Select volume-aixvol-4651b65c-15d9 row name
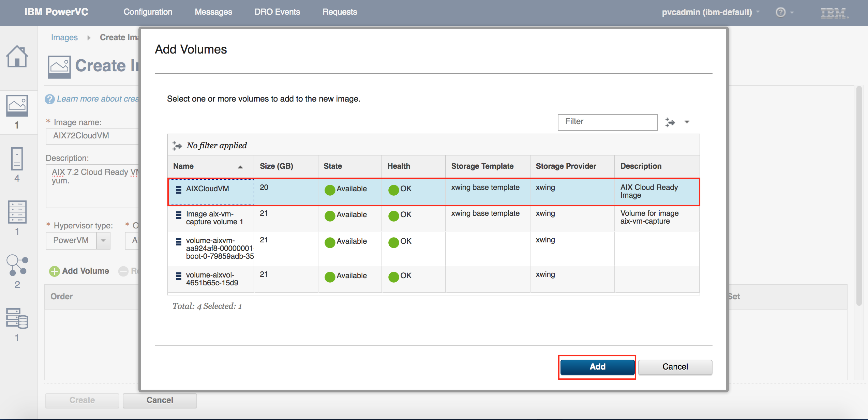 pyautogui.click(x=212, y=279)
